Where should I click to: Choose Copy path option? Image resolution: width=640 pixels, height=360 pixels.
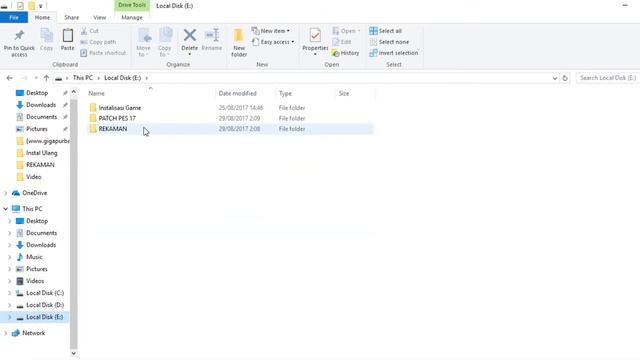[x=98, y=42]
